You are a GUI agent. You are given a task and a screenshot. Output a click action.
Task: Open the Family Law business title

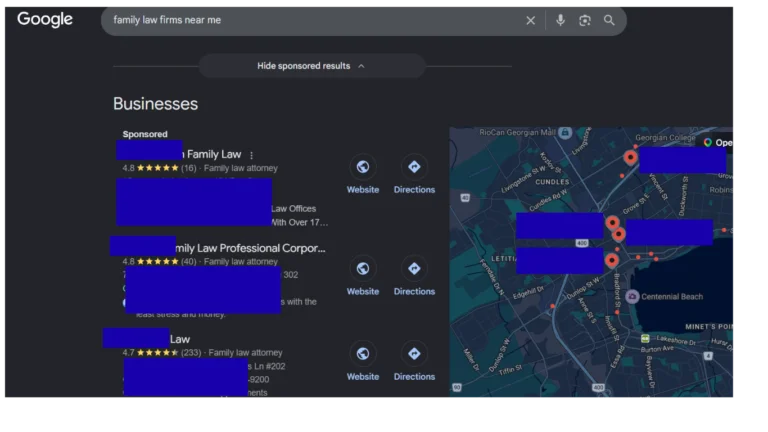214,154
